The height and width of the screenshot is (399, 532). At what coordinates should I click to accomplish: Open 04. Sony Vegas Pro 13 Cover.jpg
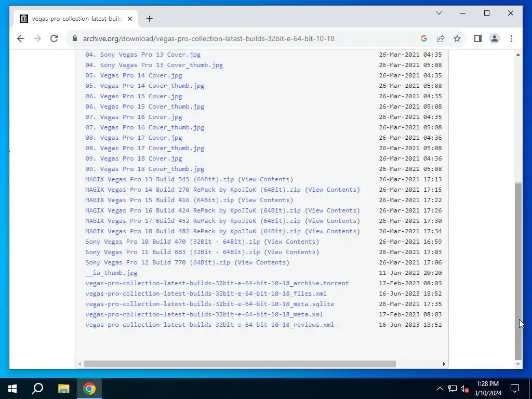(x=143, y=55)
